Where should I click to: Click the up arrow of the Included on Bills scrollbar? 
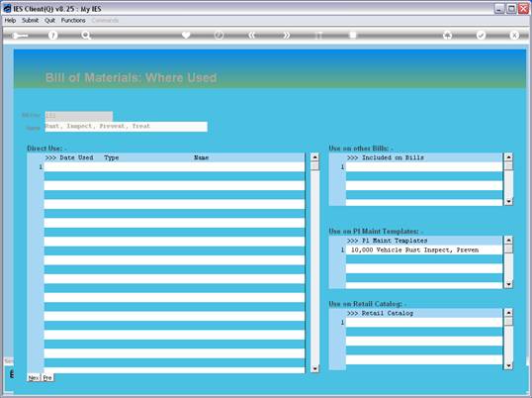point(508,157)
